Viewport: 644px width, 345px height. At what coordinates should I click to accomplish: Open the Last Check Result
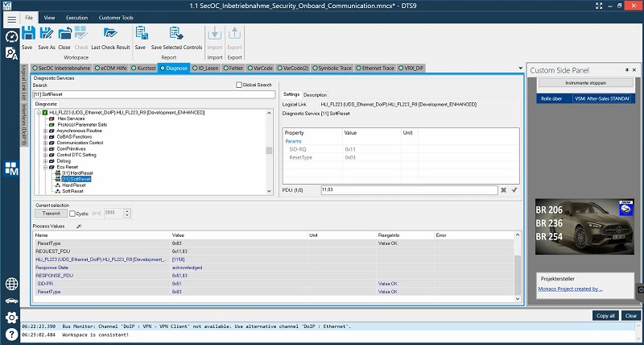[x=110, y=34]
